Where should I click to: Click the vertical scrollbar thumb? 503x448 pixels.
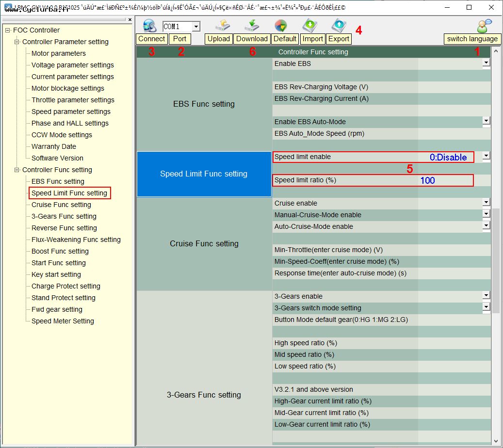(496, 259)
